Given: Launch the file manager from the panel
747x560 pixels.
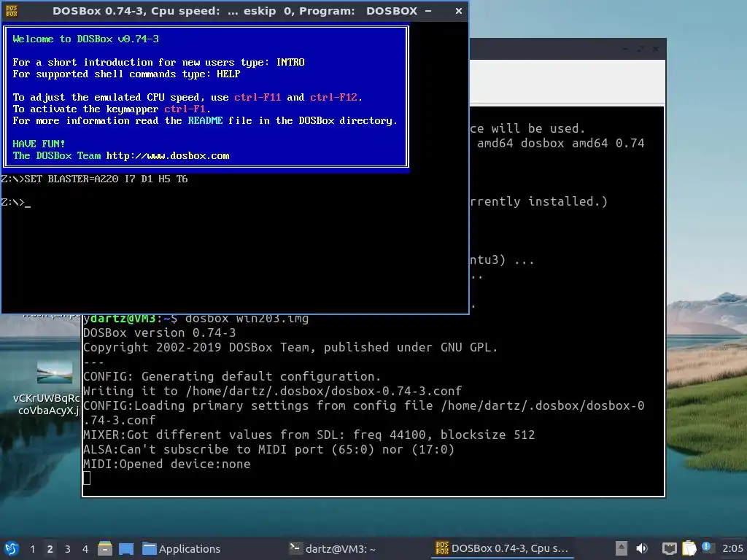Looking at the screenshot, I should [105, 548].
